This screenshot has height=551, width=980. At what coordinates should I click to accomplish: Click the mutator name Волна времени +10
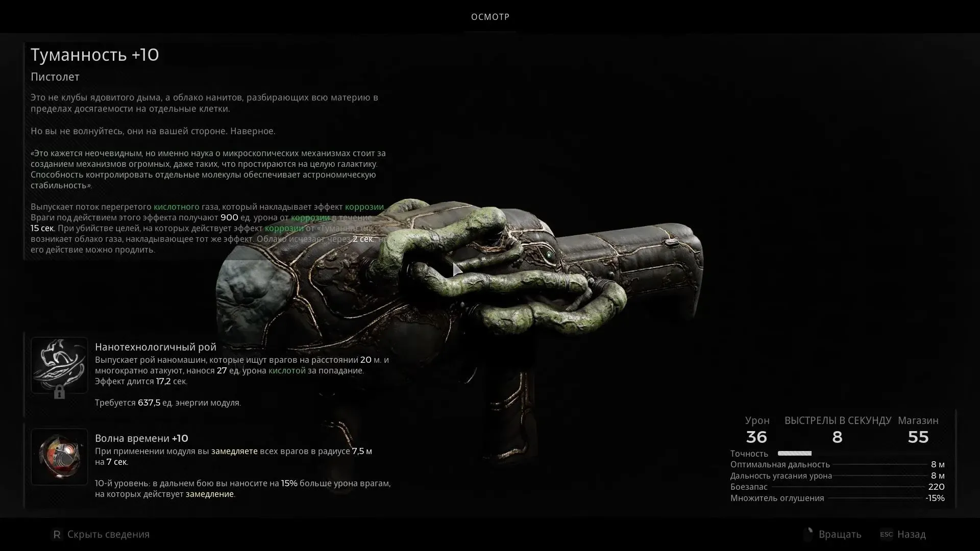[x=141, y=438]
